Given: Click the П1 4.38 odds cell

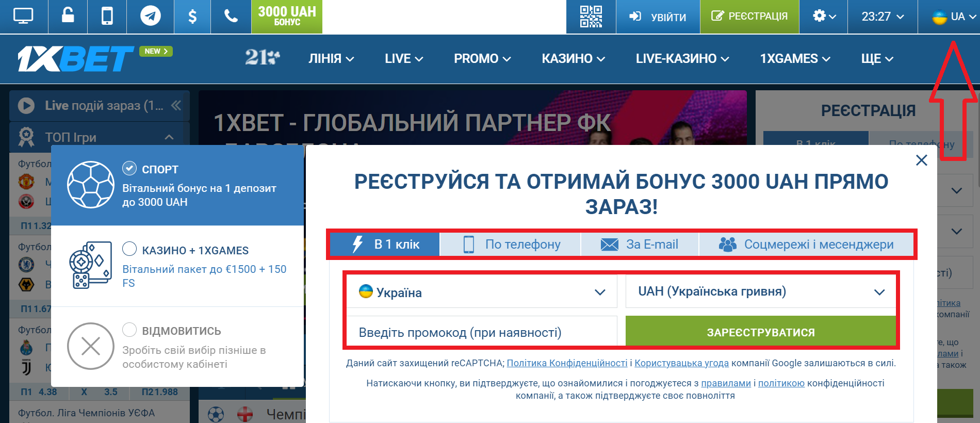Looking at the screenshot, I should point(39,392).
